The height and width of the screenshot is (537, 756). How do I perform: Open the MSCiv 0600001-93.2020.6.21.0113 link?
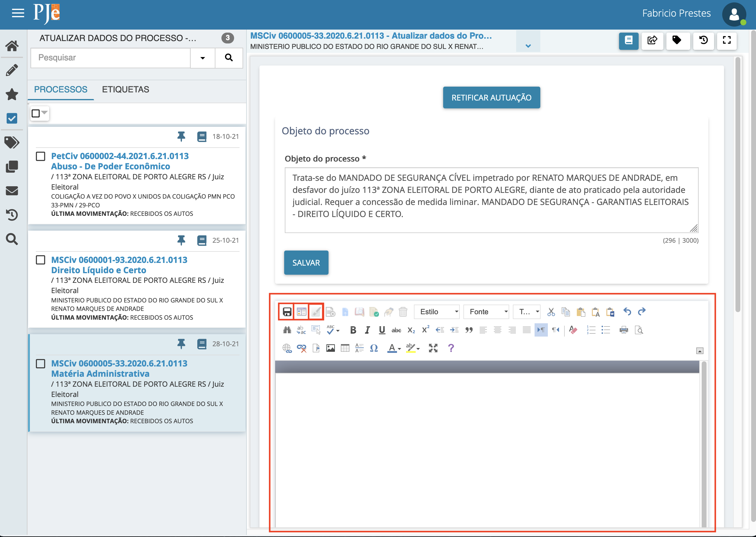(x=119, y=260)
